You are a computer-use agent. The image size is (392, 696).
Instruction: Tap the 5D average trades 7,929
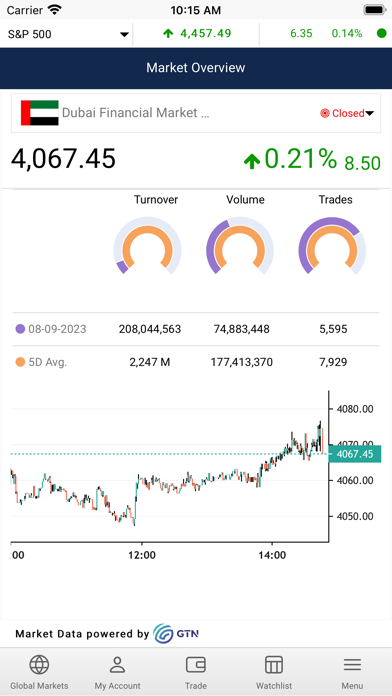333,362
